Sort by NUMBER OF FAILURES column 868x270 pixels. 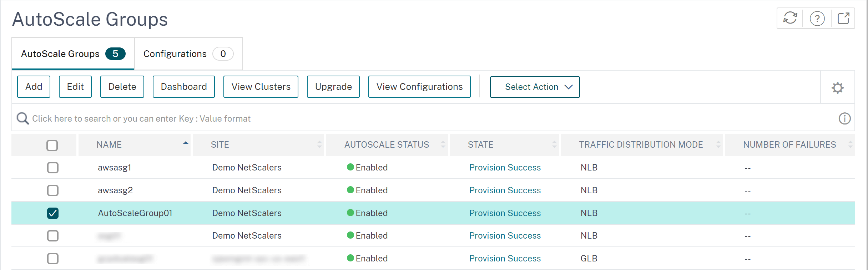pyautogui.click(x=790, y=145)
